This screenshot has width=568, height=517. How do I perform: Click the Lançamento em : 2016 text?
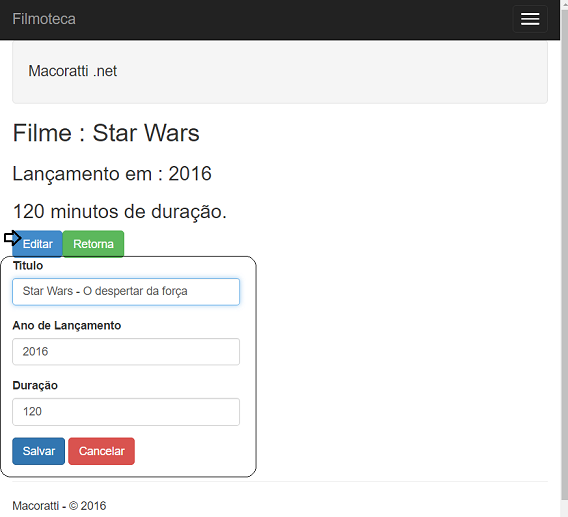coord(112,174)
